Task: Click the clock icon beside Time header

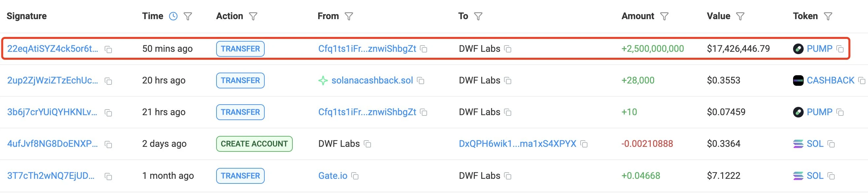Action: 173,16
